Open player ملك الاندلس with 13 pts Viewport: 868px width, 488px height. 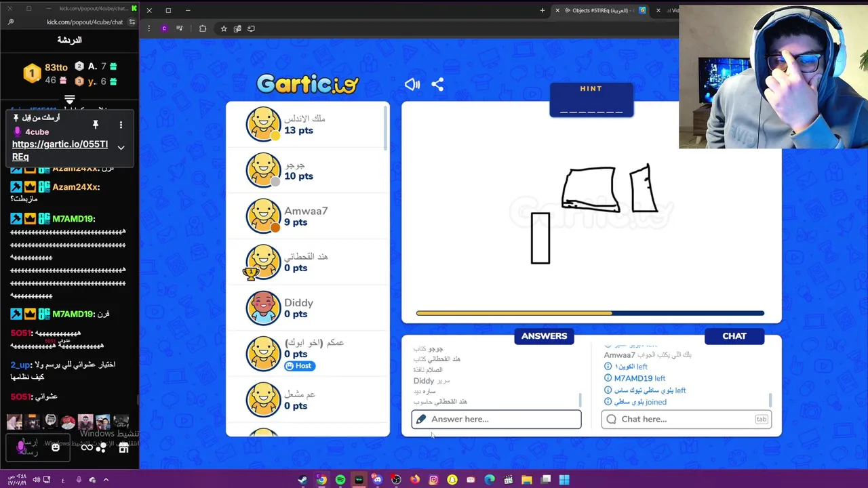pyautogui.click(x=307, y=124)
